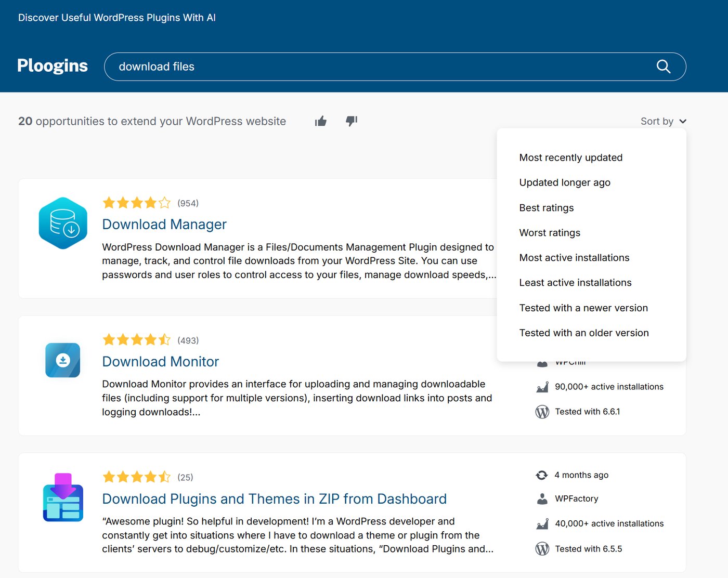The height and width of the screenshot is (578, 728).
Task: Click the 90,000+ active installations text
Action: tap(609, 387)
